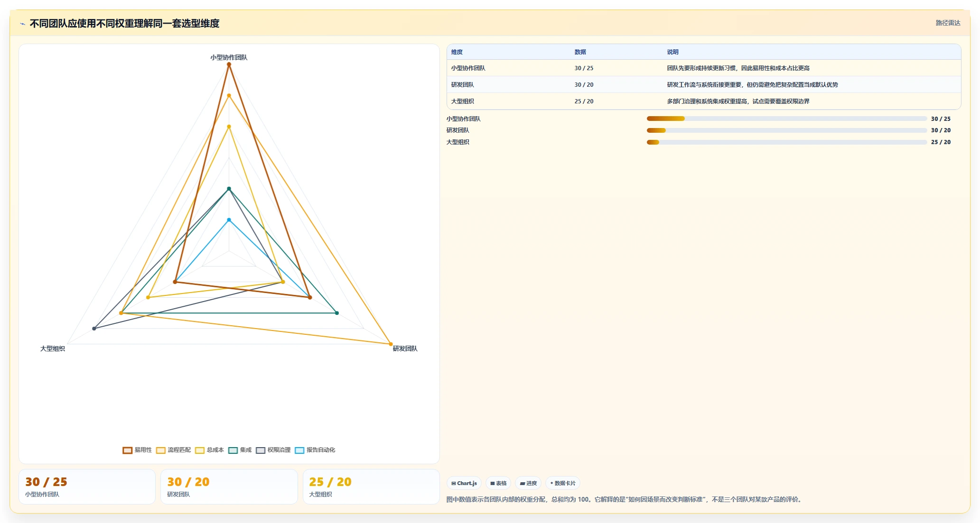
Task: Click the 25 / 20 value in the table
Action: (584, 101)
